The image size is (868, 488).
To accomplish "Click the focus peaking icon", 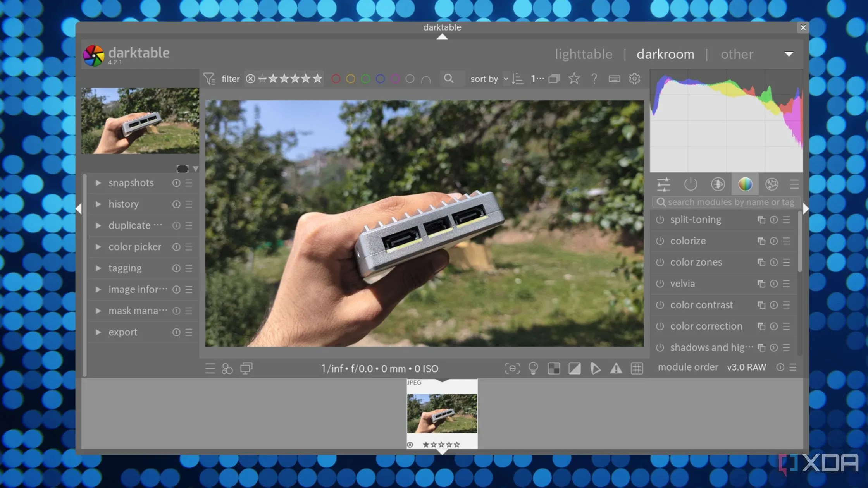I will (512, 368).
